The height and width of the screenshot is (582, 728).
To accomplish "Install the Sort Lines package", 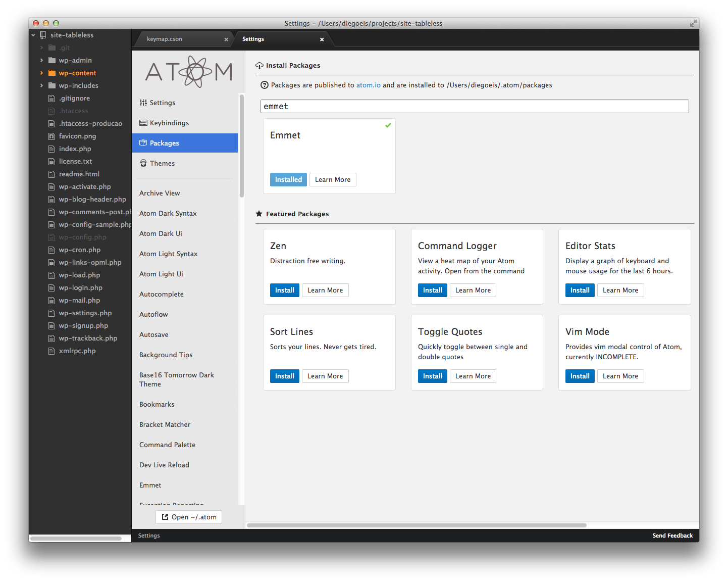I will click(285, 376).
